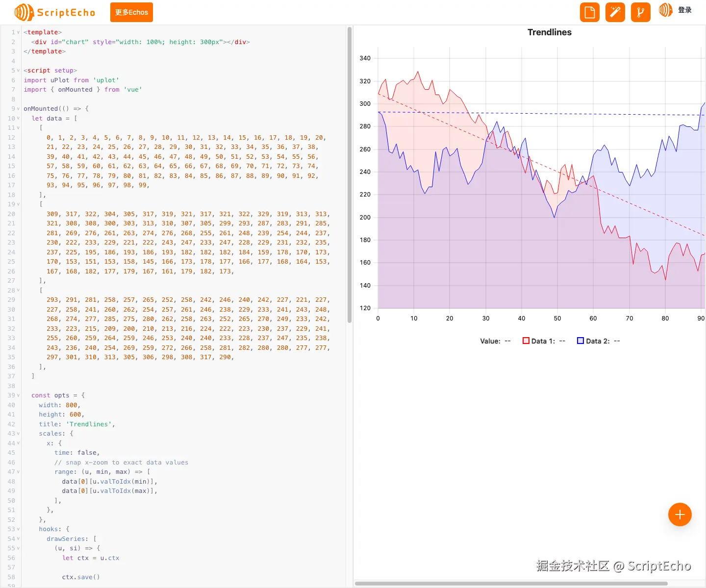The image size is (706, 588).
Task: Click the time: false code line
Action: (x=77, y=453)
